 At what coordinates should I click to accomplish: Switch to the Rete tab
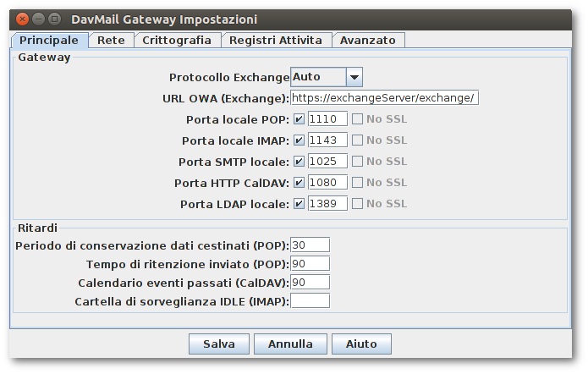[x=111, y=40]
